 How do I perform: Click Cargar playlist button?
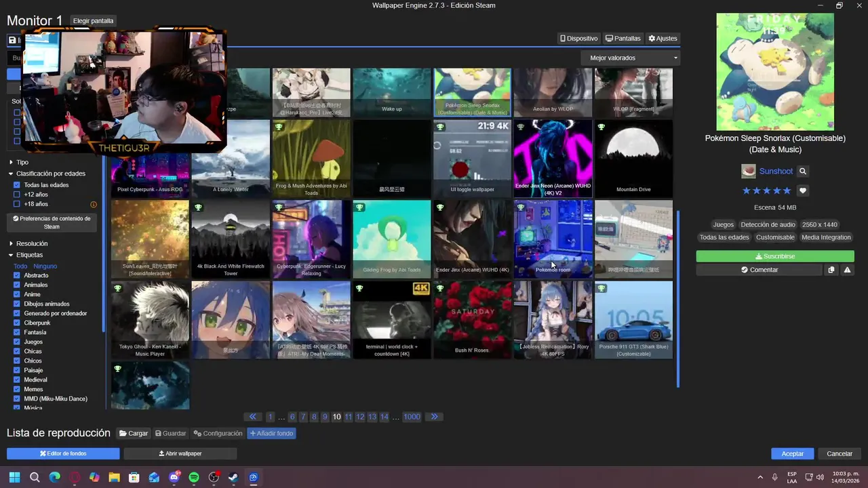tap(134, 434)
